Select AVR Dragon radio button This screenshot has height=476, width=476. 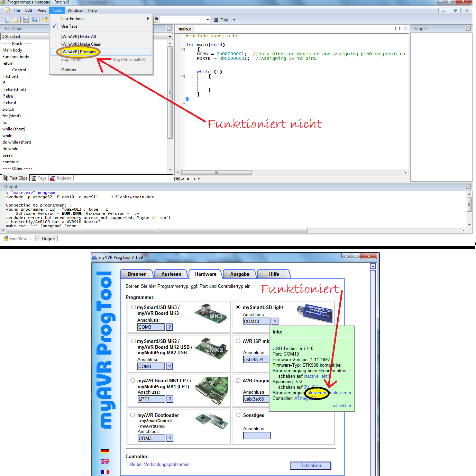[x=238, y=380]
